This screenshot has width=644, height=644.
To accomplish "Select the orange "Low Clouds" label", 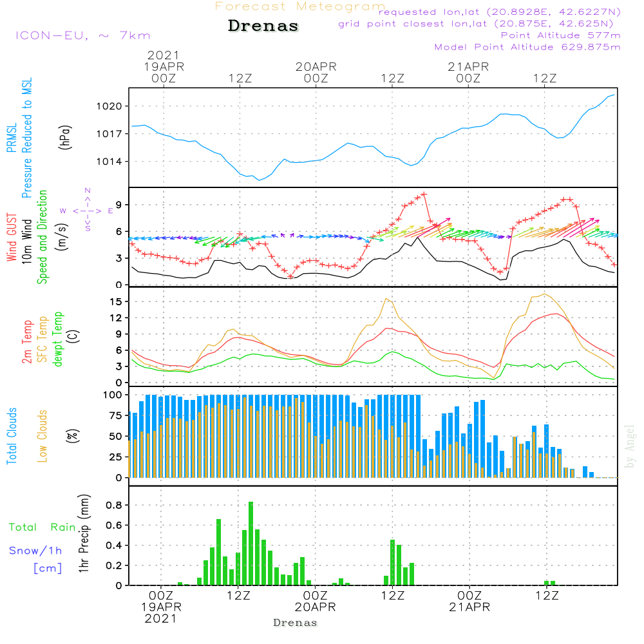I will [x=42, y=436].
